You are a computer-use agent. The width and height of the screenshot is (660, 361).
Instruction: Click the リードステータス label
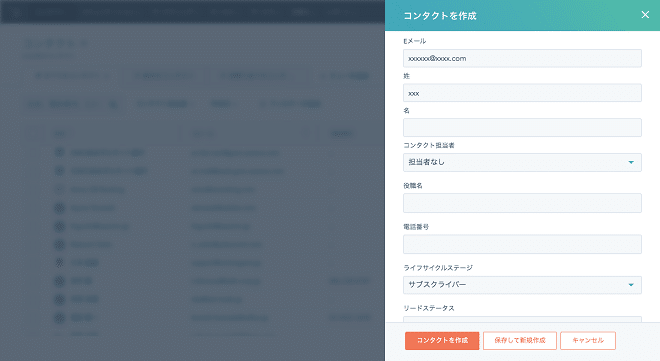428,308
